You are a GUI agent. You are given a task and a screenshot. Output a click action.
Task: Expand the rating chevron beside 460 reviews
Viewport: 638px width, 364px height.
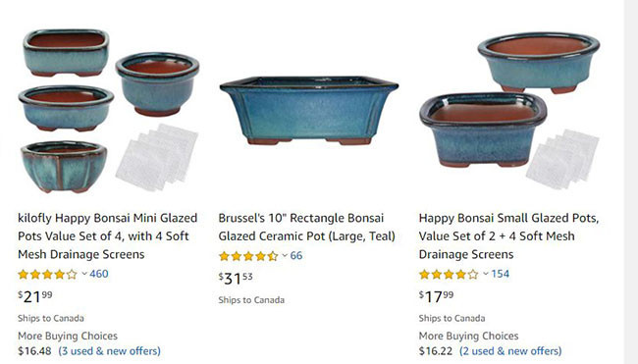(84, 274)
